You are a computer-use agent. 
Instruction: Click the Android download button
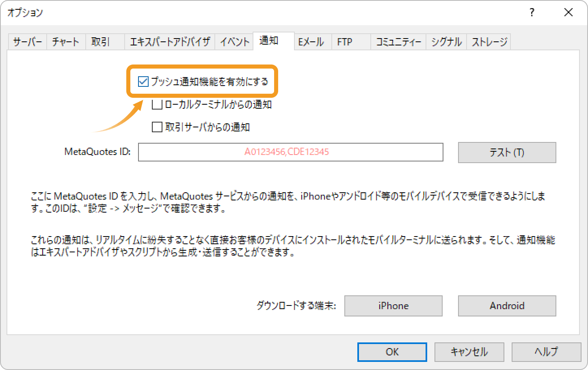point(507,306)
